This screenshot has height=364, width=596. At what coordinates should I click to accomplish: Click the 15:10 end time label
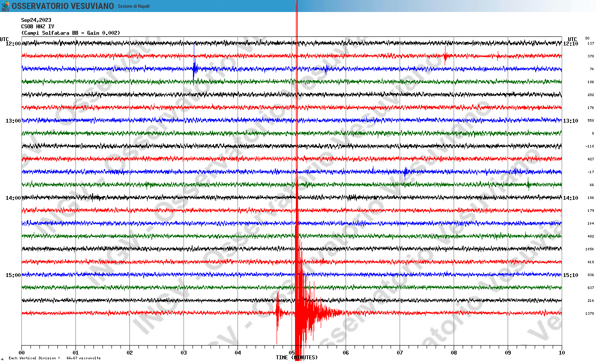tap(571, 275)
